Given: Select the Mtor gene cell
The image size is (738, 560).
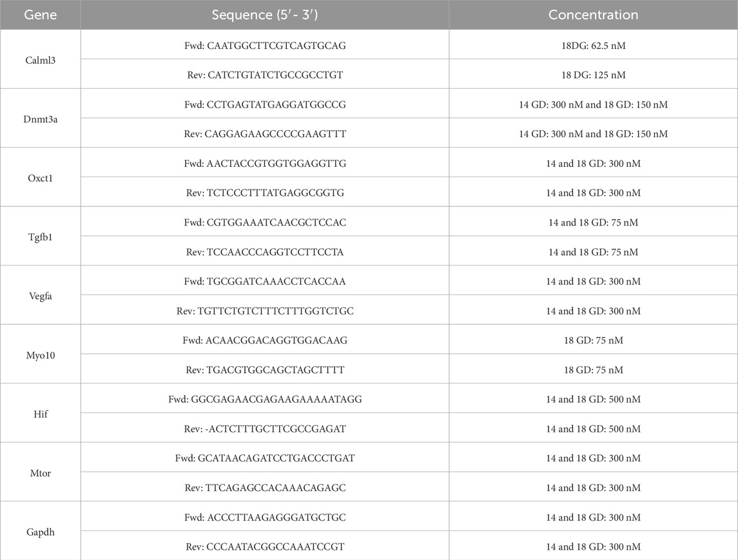Looking at the screenshot, I should tap(40, 472).
